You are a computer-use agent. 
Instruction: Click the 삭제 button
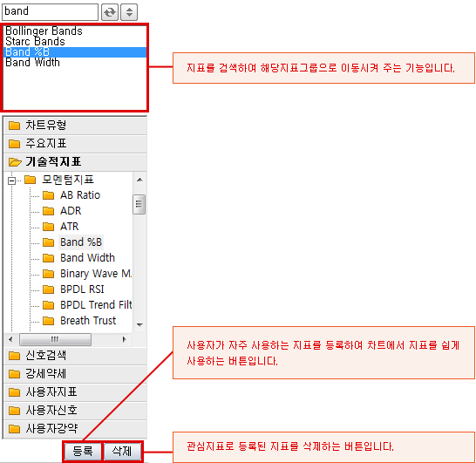coord(122,452)
